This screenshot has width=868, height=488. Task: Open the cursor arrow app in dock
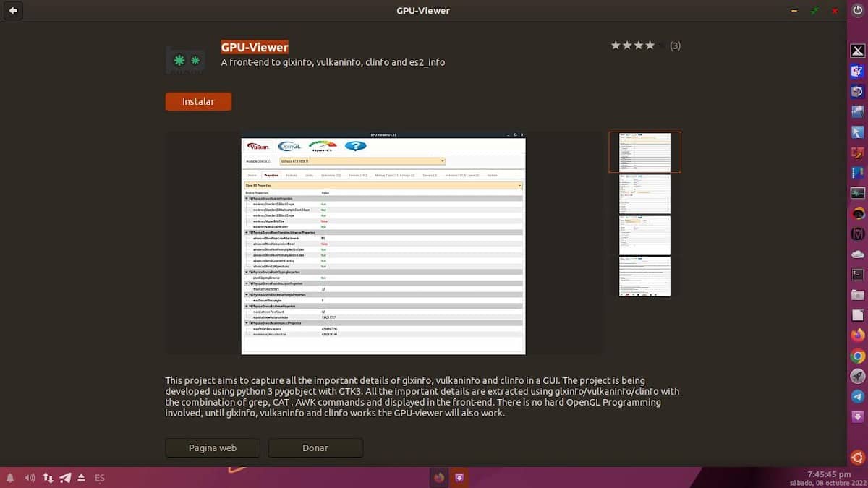pos(858,132)
